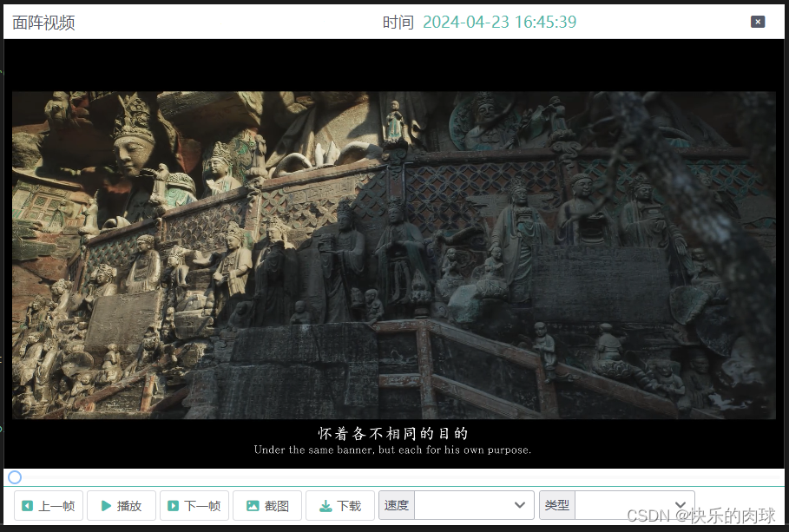The image size is (789, 532).
Task: Click the 面阵视频 dialog title
Action: pos(43,23)
